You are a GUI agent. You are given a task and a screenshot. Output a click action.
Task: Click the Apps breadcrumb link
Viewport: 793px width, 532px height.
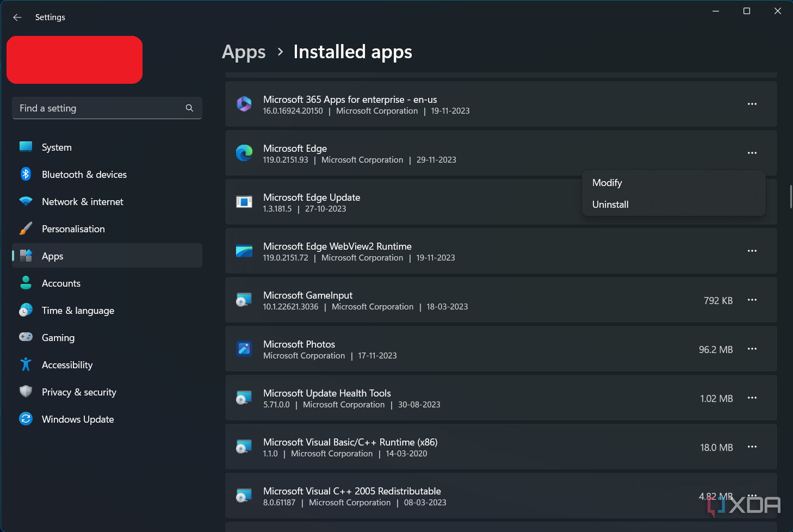(244, 52)
